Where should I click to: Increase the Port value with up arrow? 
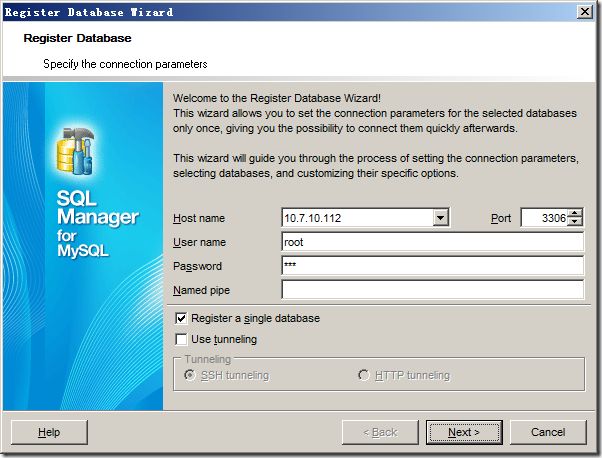574,214
